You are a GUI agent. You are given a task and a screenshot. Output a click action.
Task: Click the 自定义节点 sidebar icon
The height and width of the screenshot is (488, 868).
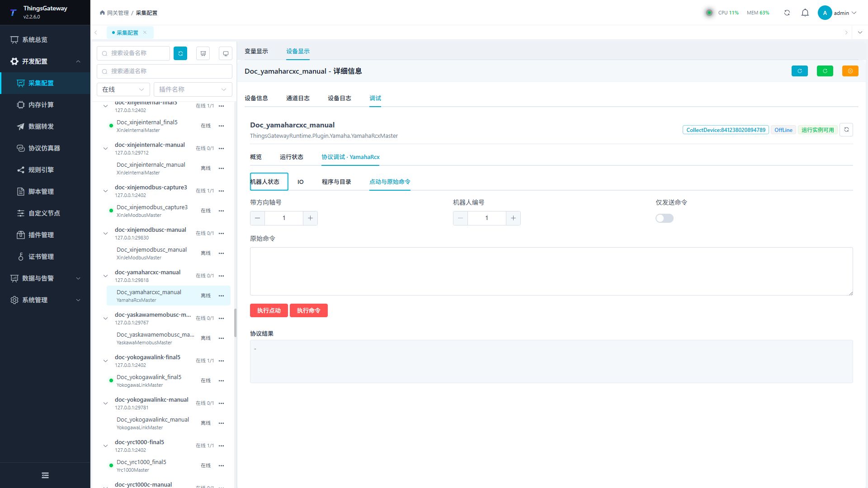click(21, 213)
